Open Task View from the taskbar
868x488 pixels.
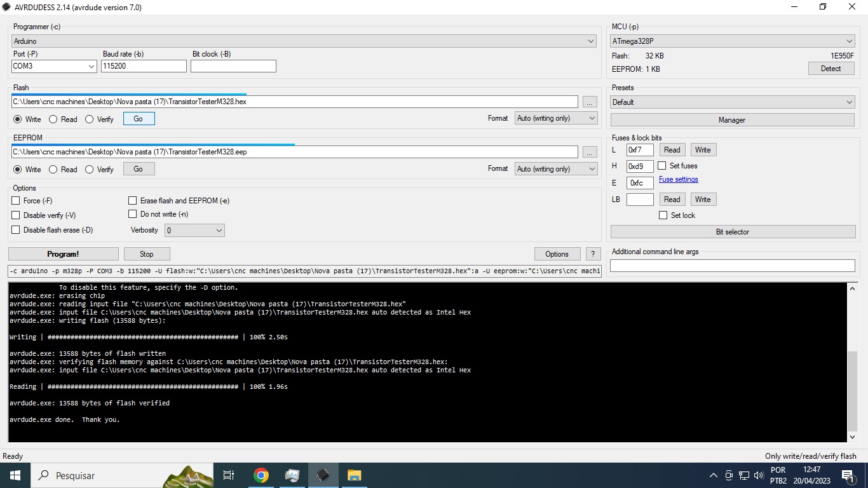tap(229, 475)
